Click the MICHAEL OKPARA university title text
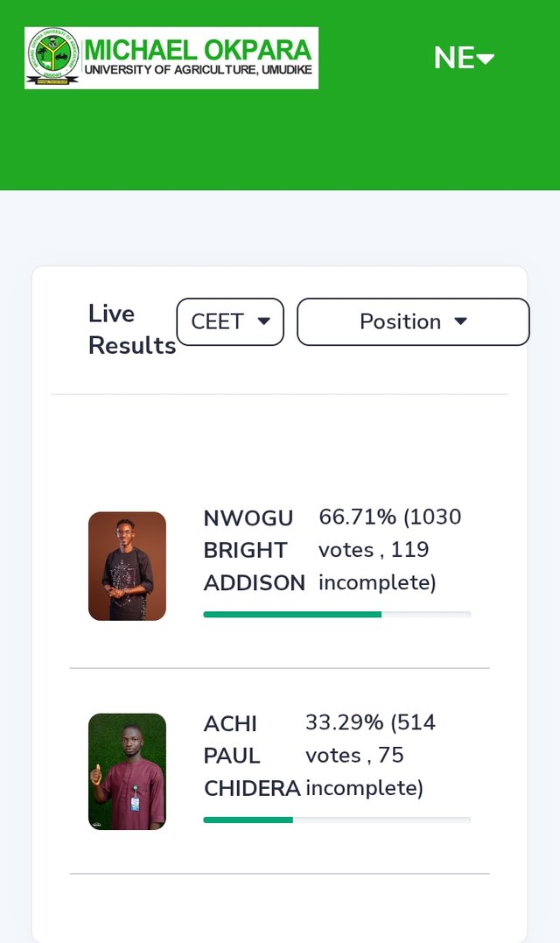560x943 pixels. (198, 50)
